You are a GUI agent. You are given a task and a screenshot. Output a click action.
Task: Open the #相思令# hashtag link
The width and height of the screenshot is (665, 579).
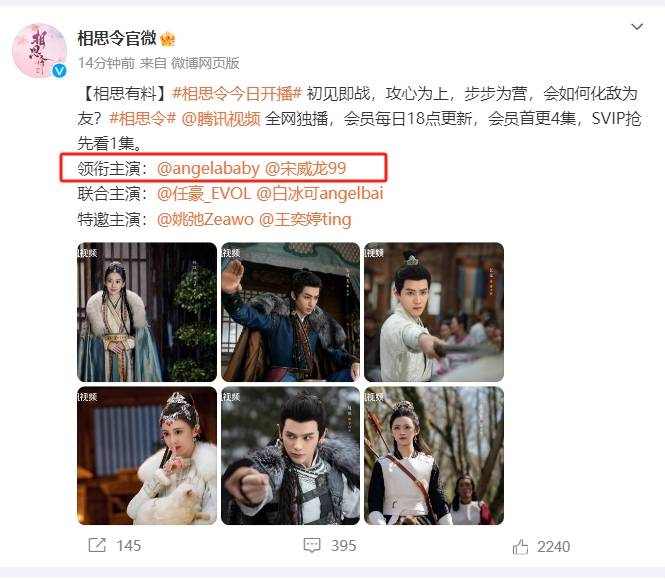coord(142,118)
